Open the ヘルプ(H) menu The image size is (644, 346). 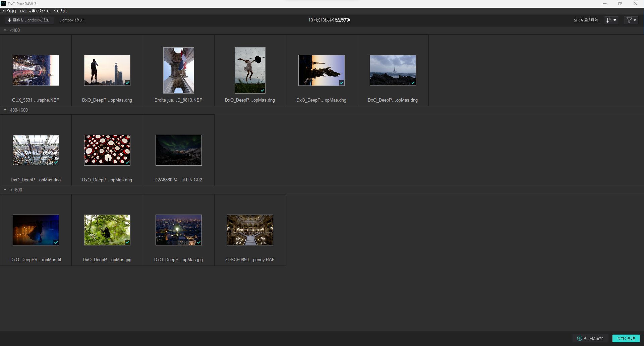[x=61, y=11]
